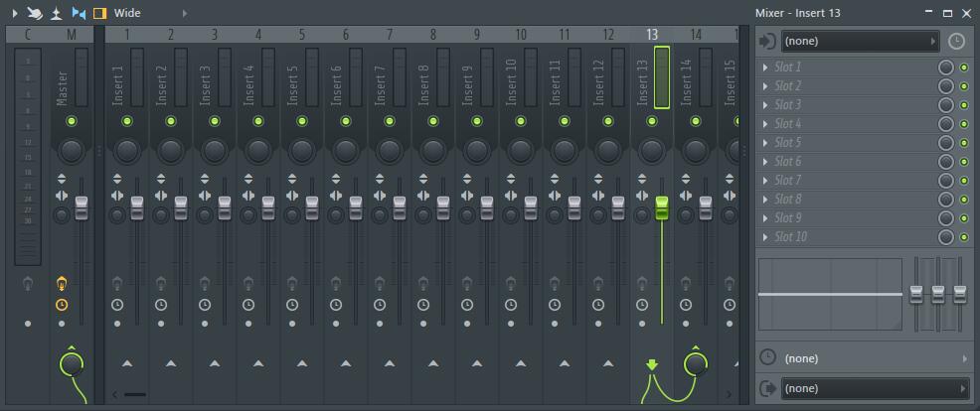Click Insert 4 latency clock icon
Screen dimensions: 980x411
(248, 305)
